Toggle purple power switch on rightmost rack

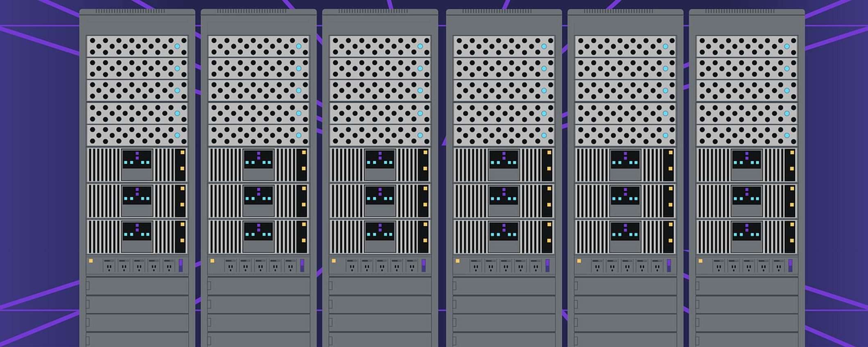(x=790, y=265)
